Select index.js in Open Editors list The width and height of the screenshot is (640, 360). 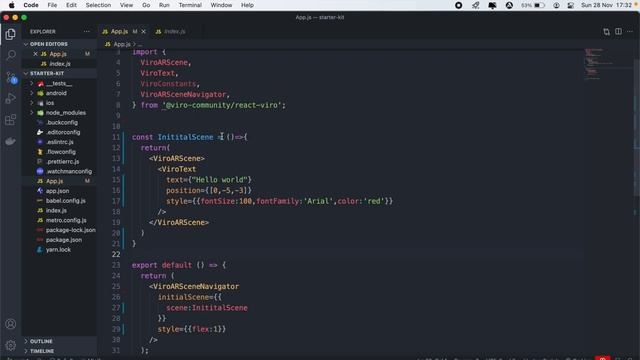60,64
